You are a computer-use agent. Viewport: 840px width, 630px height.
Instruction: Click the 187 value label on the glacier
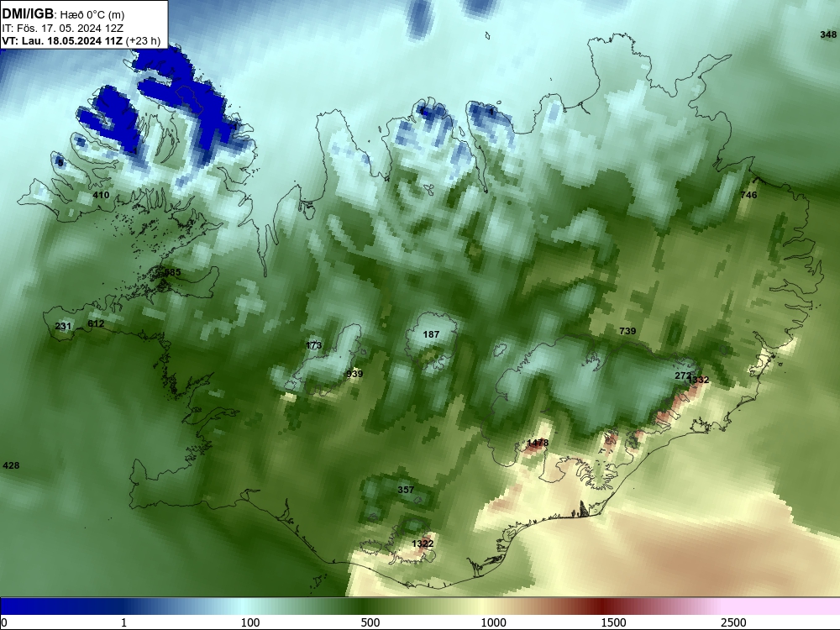(431, 334)
